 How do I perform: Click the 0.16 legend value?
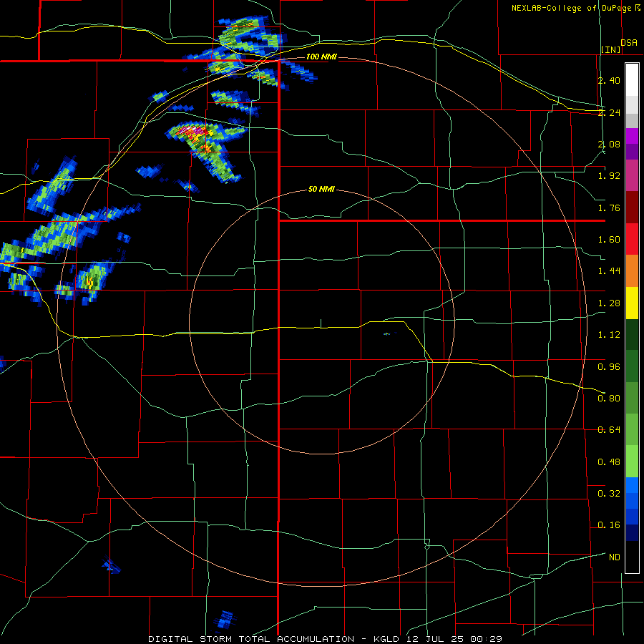pos(609,525)
